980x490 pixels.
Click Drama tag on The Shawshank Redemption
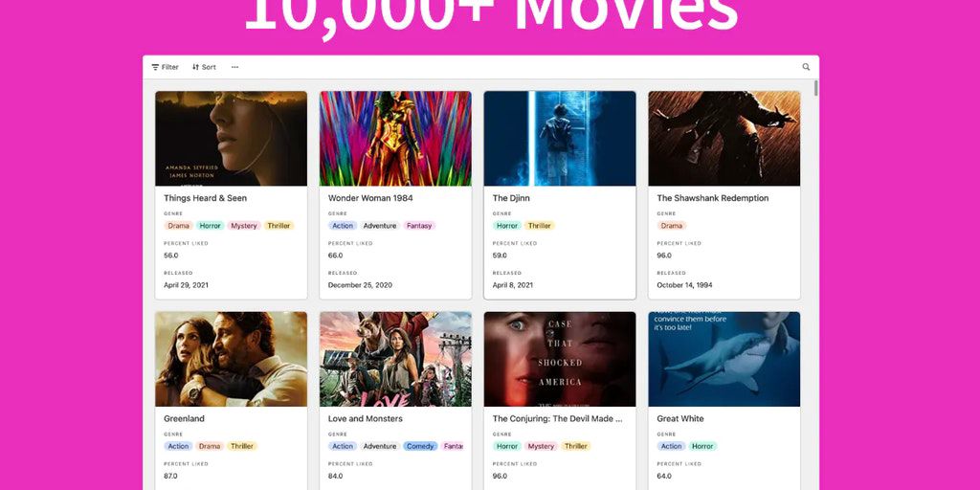tap(672, 226)
